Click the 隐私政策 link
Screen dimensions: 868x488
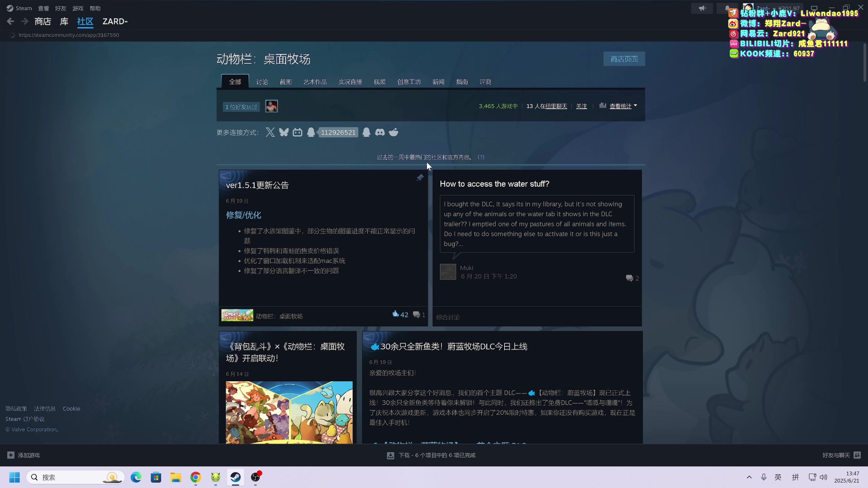click(x=16, y=409)
